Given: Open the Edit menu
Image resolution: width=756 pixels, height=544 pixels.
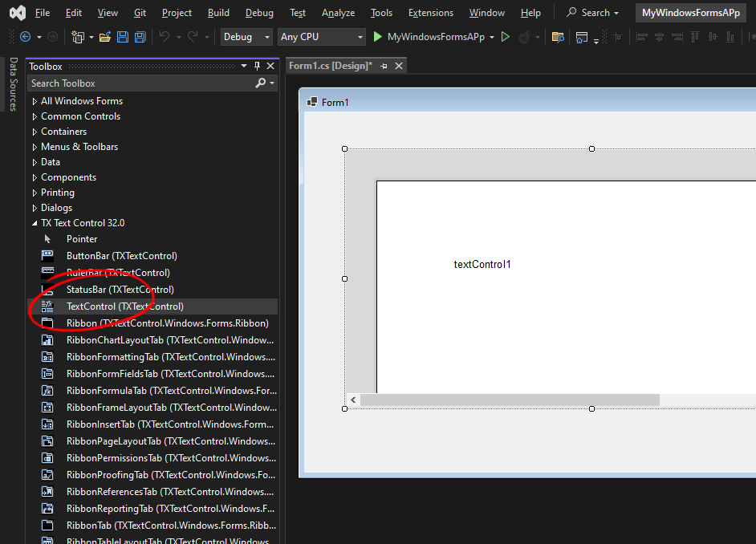Looking at the screenshot, I should point(73,13).
